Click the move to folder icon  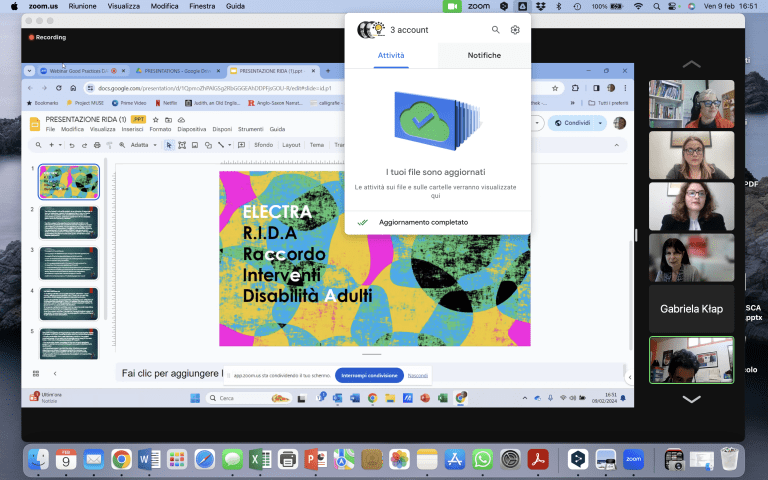coord(168,120)
